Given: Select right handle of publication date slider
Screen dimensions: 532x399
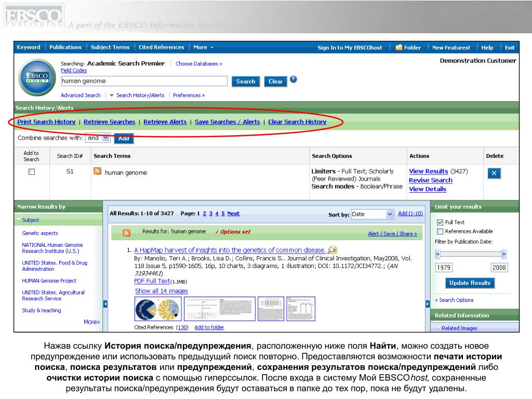Looking at the screenshot, I should coord(504,254).
